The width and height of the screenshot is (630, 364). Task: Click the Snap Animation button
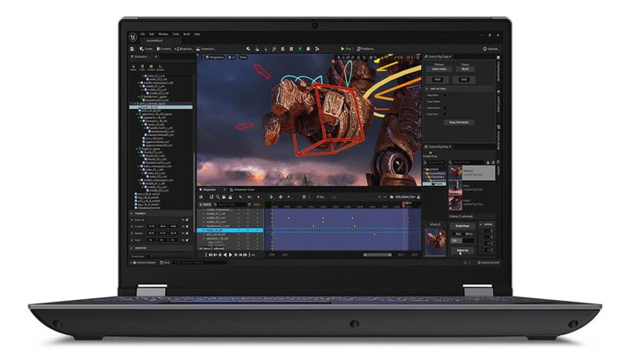click(459, 122)
